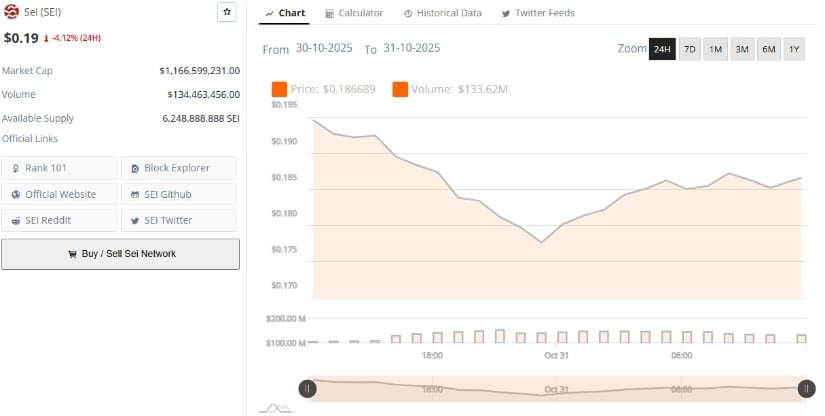The height and width of the screenshot is (416, 825).
Task: Select the 1M zoom range
Action: tap(716, 49)
